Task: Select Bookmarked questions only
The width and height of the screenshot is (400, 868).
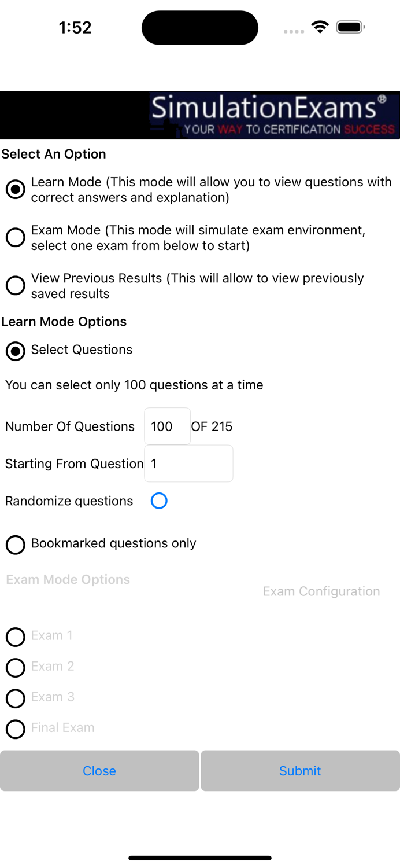Action: point(15,545)
